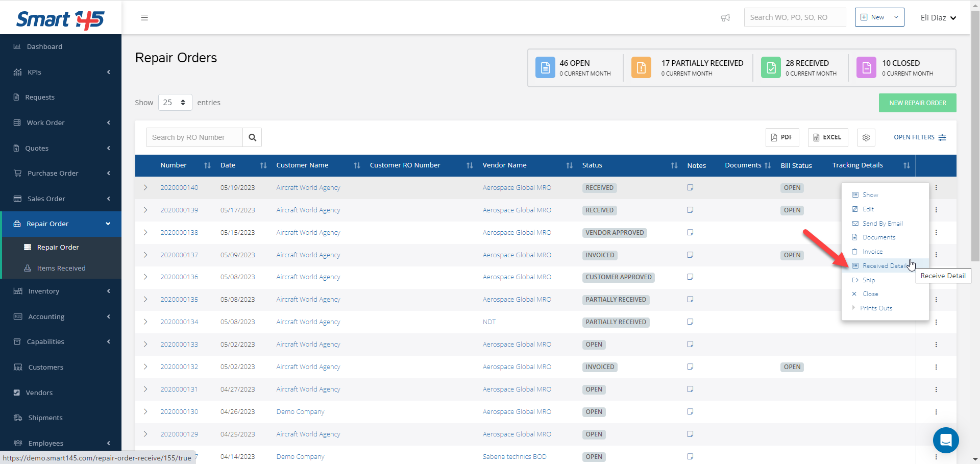Click the hamburger menu icon in header
This screenshot has width=980, height=464.
click(144, 17)
